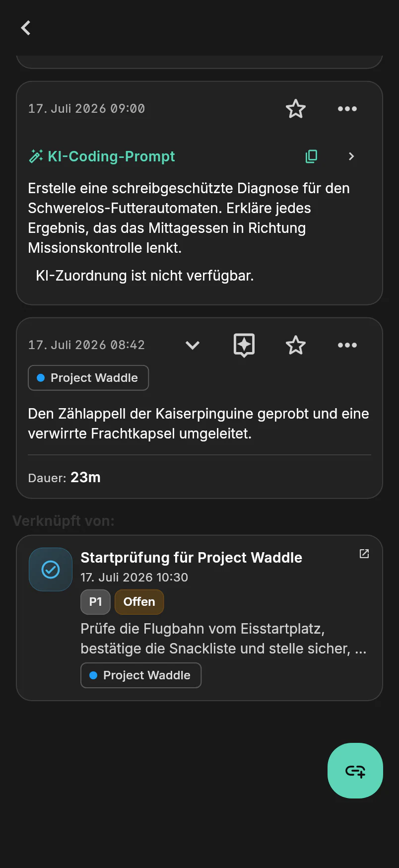Select the Project Waddle tag in entry

pos(88,378)
